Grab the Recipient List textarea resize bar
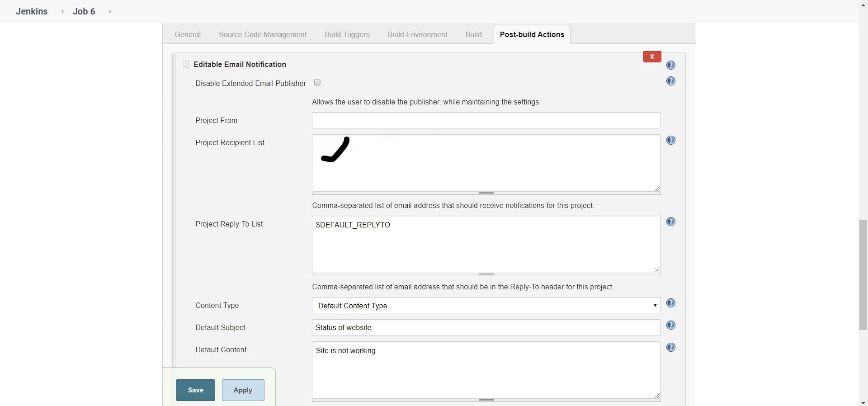 (x=486, y=193)
